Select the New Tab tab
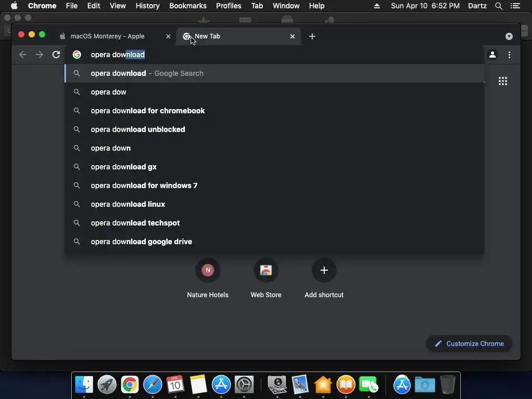The height and width of the screenshot is (399, 532). (237, 36)
